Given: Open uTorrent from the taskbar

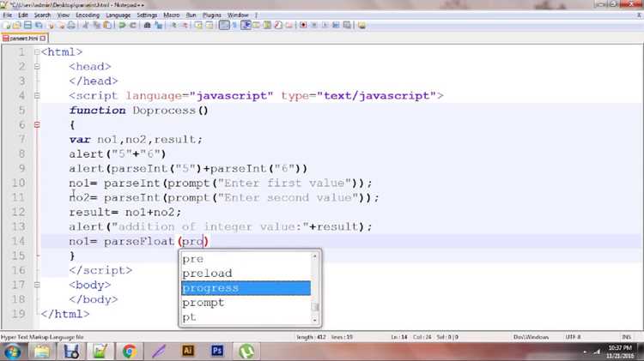Looking at the screenshot, I should click(246, 352).
